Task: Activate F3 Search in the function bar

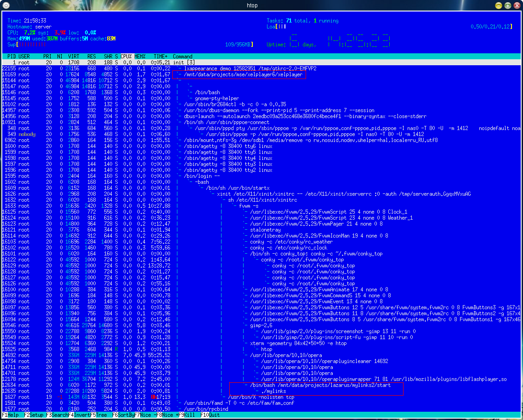Action: [x=56, y=415]
